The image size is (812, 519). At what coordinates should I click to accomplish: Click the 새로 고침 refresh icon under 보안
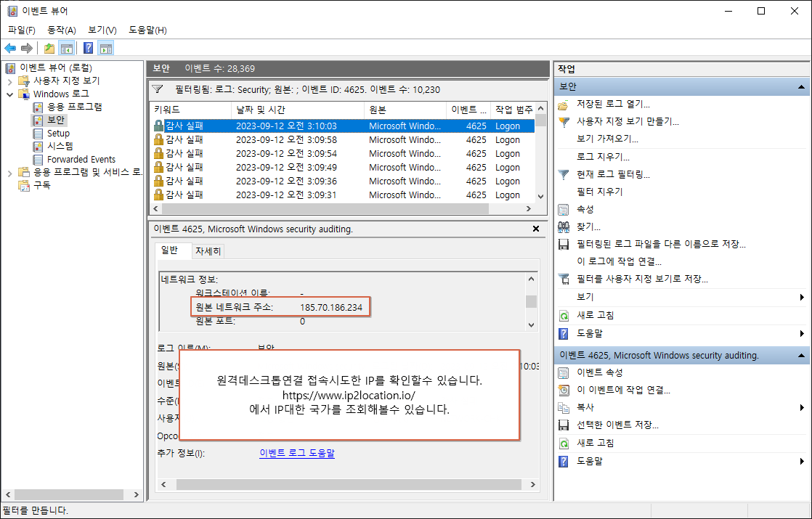pos(564,316)
